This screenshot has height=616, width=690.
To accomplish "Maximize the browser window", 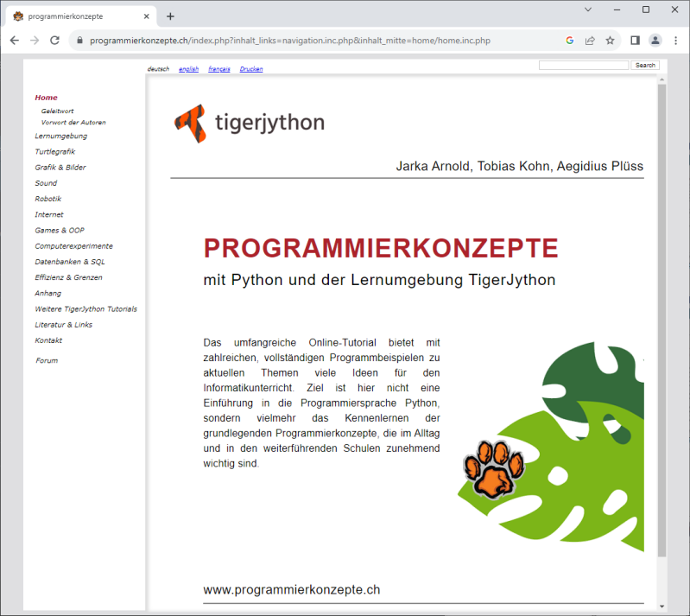I will 646,10.
